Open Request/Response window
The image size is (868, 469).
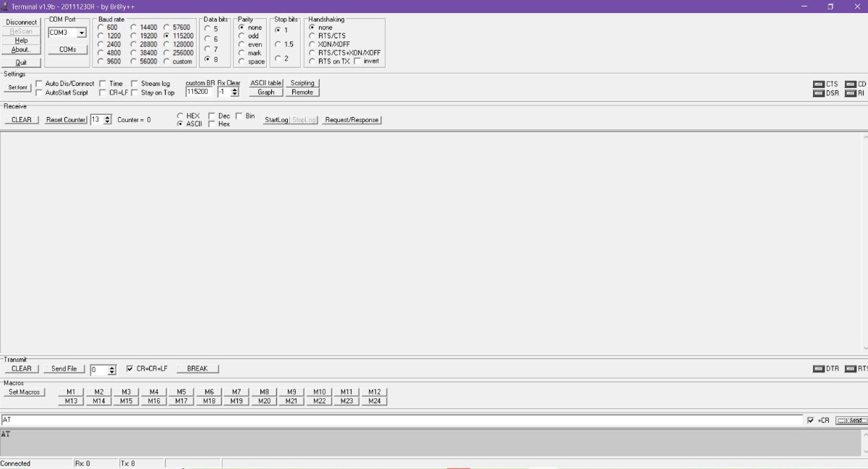pos(352,120)
